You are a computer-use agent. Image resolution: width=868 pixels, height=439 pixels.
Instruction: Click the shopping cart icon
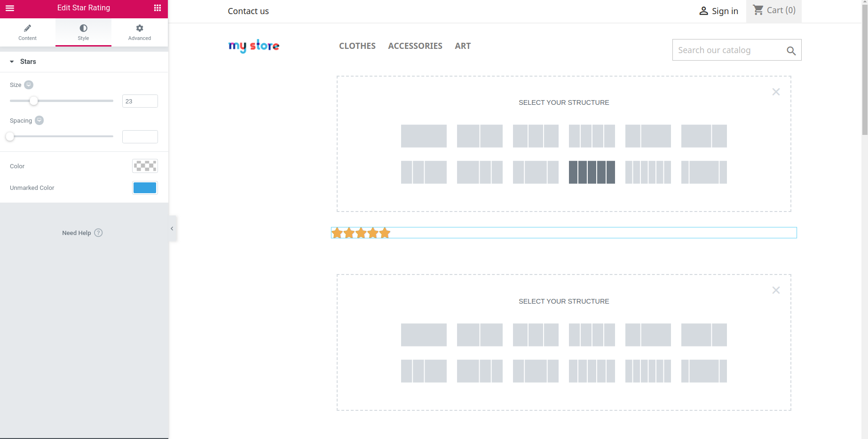(x=758, y=10)
